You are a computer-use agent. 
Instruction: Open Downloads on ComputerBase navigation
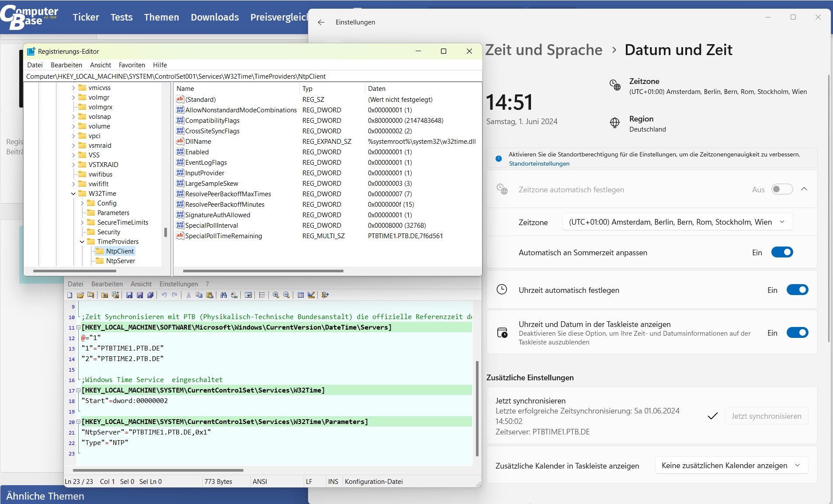(215, 17)
